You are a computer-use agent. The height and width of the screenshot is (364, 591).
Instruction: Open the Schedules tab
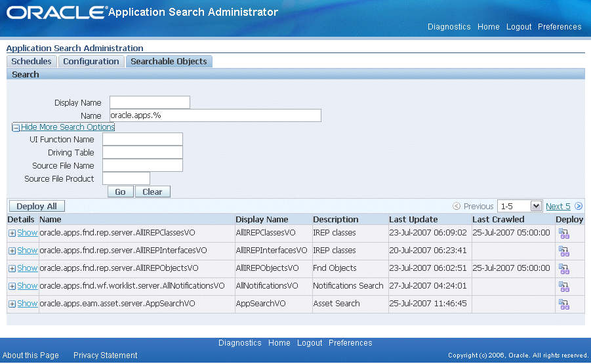(x=31, y=62)
